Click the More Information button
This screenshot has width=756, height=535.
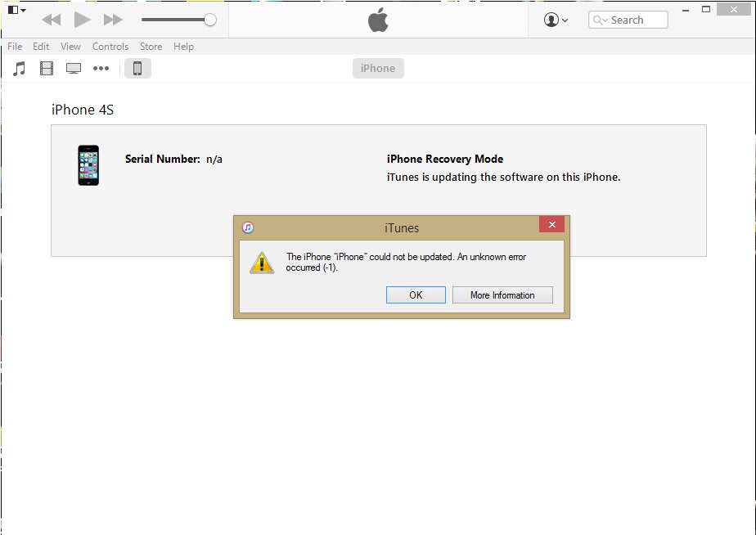pyautogui.click(x=502, y=295)
